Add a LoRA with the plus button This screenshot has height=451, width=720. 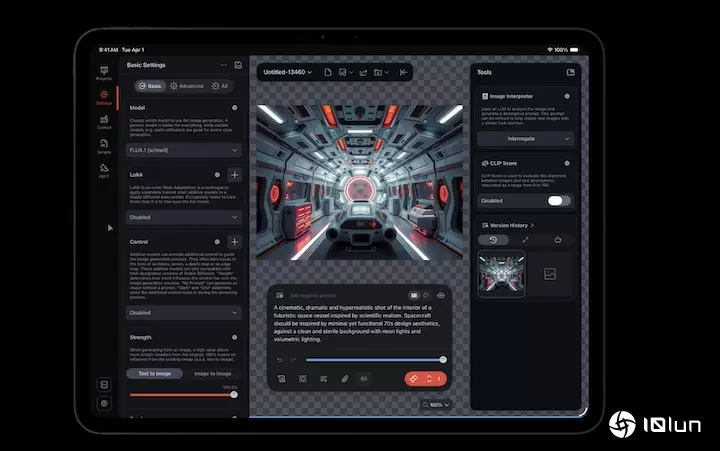pyautogui.click(x=234, y=175)
